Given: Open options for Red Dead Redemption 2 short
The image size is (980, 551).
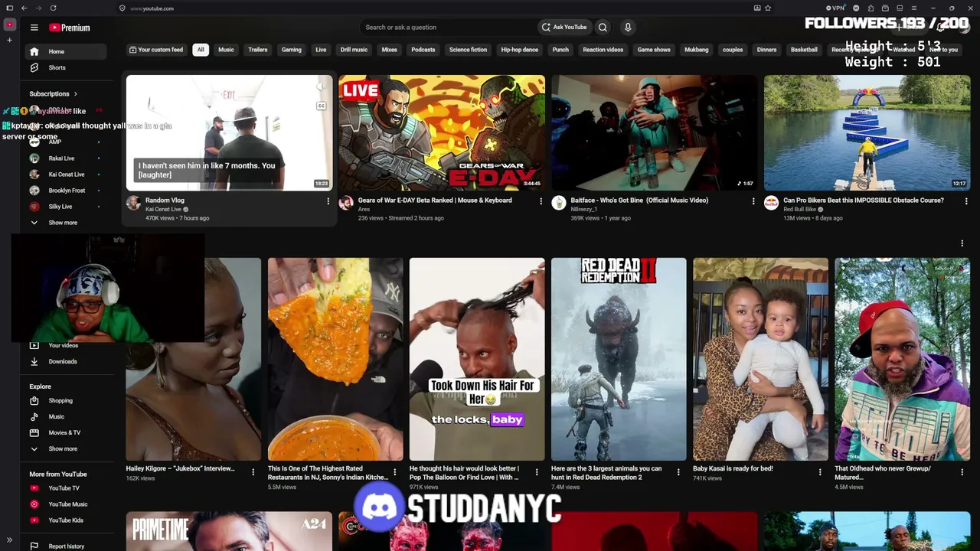Looking at the screenshot, I should [678, 472].
